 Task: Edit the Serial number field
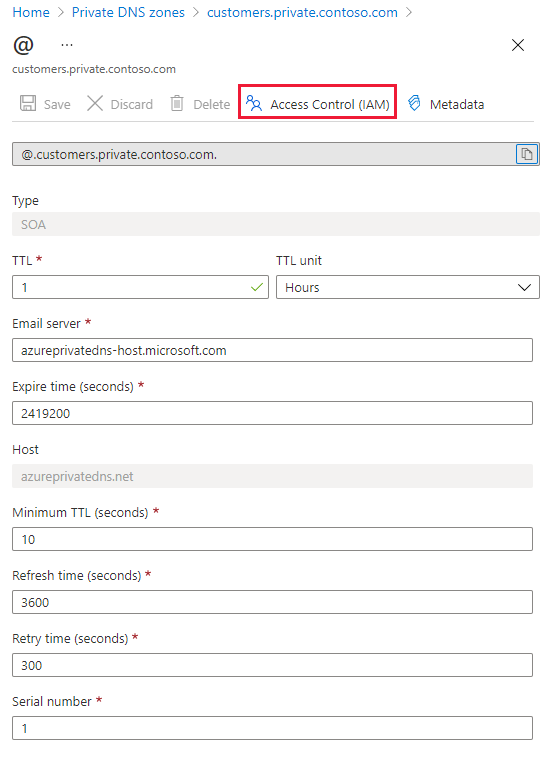point(272,728)
